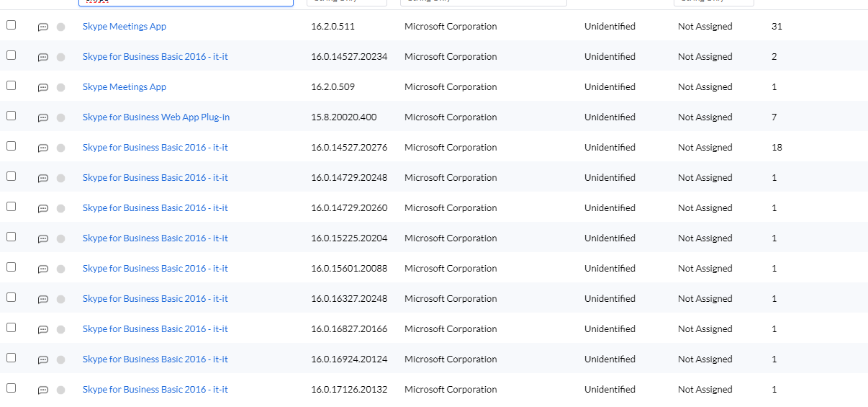Follow Skype for Business Basic link, version 16.0.16924.20124
868x407 pixels.
click(x=155, y=359)
